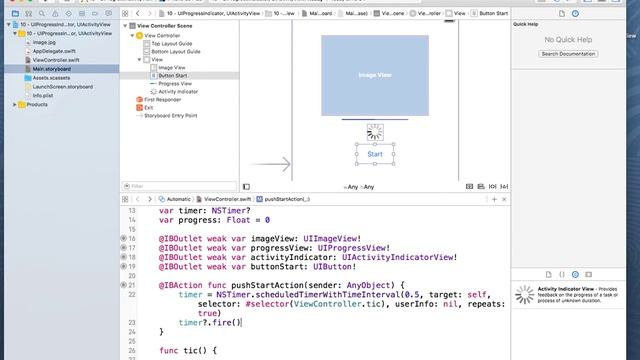The height and width of the screenshot is (360, 640).
Task: Select Button Start in document outline
Action: 173,76
